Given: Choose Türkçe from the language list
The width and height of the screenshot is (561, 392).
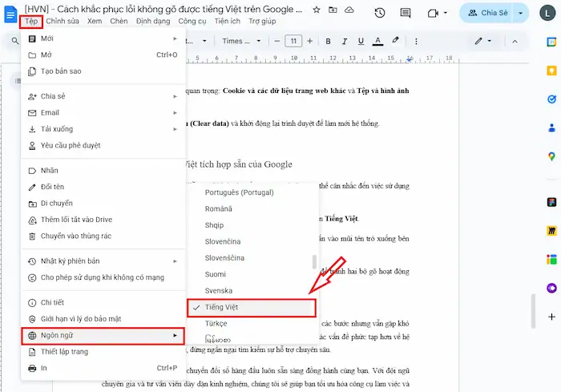Looking at the screenshot, I should 216,324.
